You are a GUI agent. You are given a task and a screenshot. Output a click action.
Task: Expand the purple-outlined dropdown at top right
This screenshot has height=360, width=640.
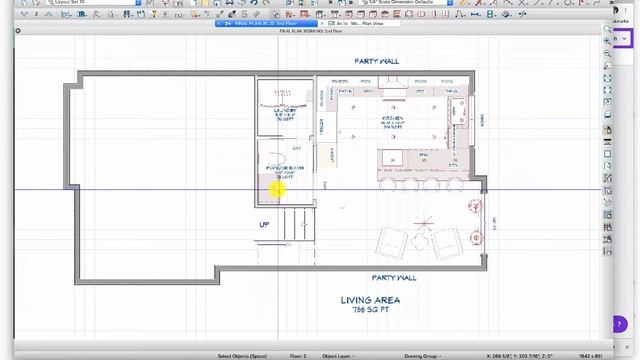(x=624, y=38)
